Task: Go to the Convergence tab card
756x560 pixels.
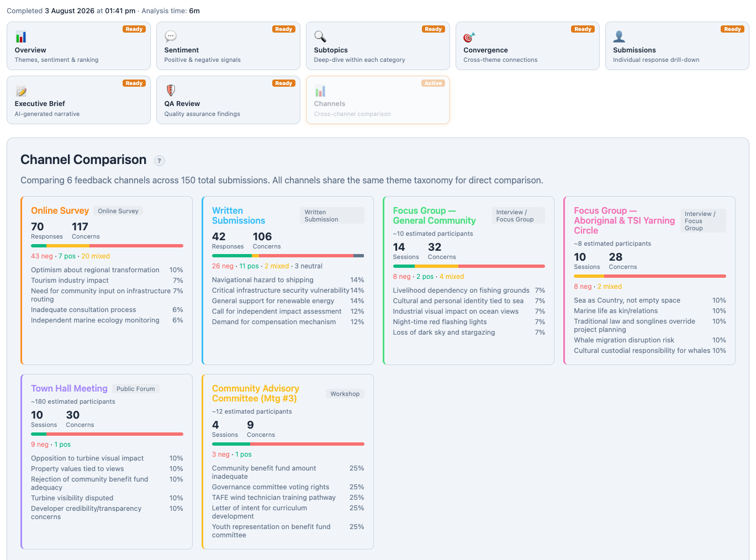Action: [x=527, y=46]
